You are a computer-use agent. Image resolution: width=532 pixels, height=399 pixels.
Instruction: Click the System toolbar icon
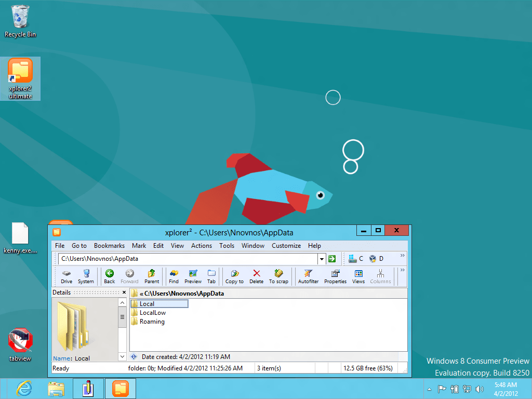coord(86,276)
